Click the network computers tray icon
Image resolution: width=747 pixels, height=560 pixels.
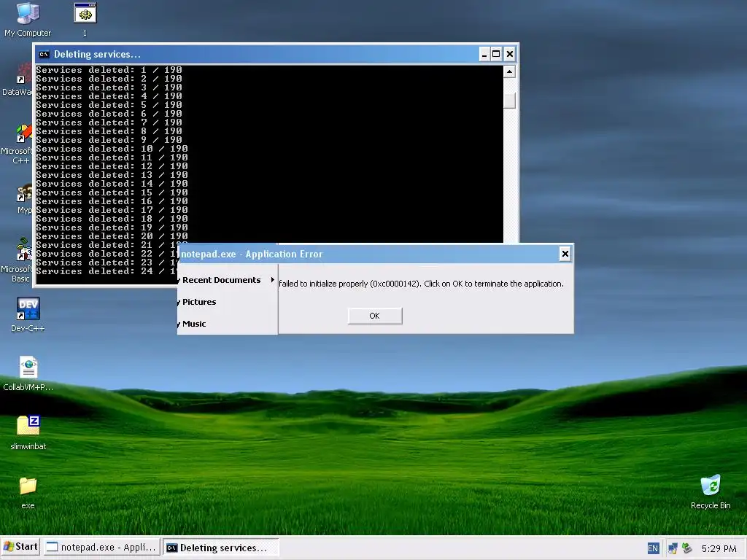673,548
